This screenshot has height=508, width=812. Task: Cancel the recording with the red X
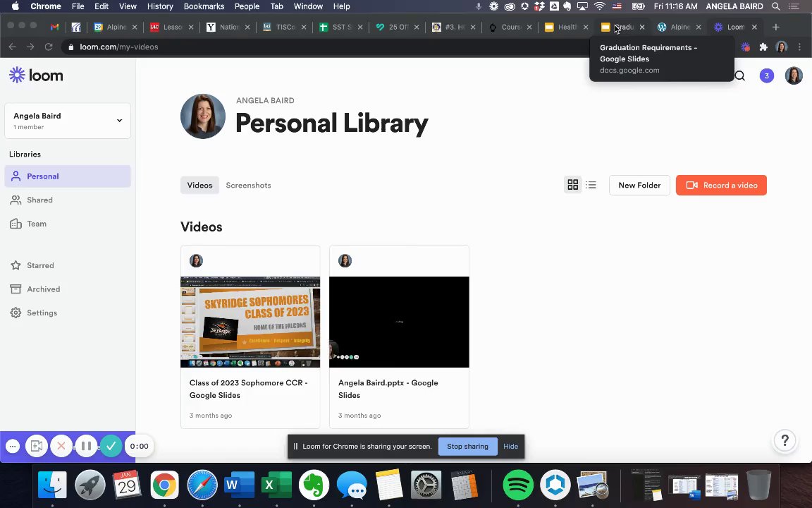click(x=61, y=446)
